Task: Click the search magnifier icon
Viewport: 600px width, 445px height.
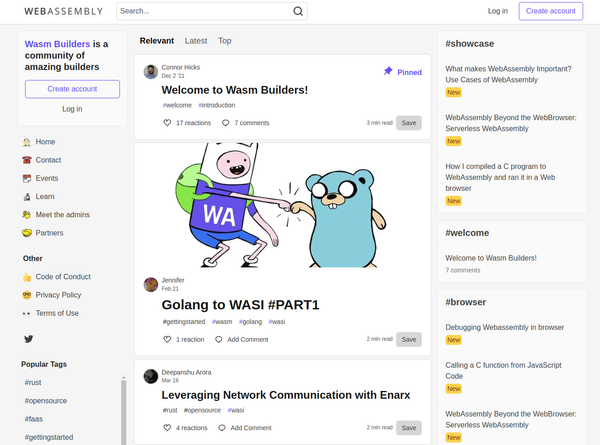Action: pyautogui.click(x=298, y=11)
